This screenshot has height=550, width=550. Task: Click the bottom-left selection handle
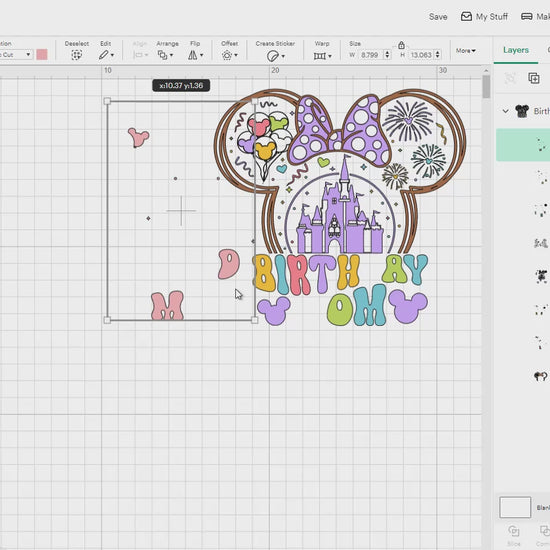(x=107, y=320)
